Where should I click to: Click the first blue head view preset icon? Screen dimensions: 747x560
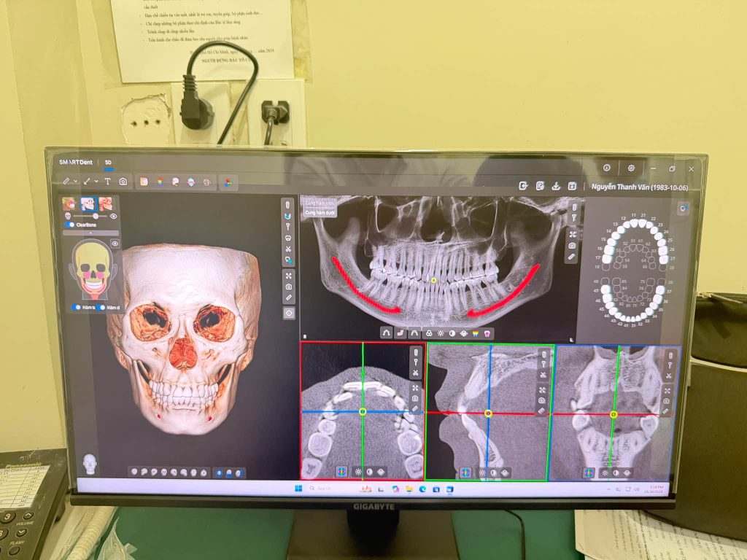(x=219, y=472)
